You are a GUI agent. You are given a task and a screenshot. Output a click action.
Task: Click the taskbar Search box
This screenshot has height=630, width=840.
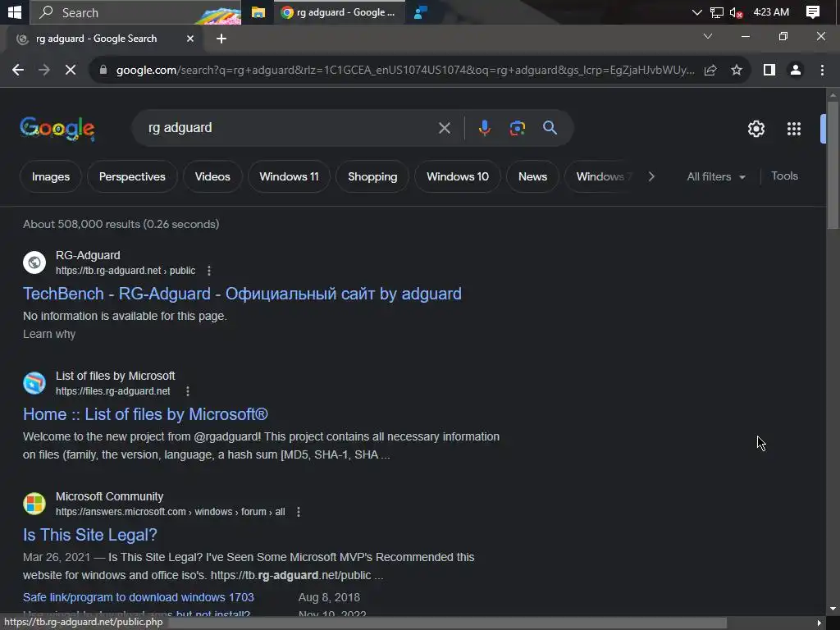(135, 12)
